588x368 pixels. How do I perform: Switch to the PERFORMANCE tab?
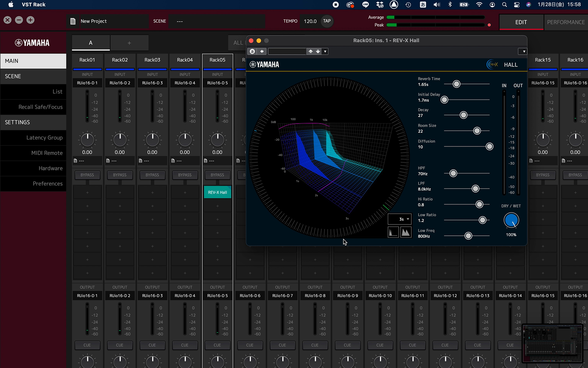(566, 22)
